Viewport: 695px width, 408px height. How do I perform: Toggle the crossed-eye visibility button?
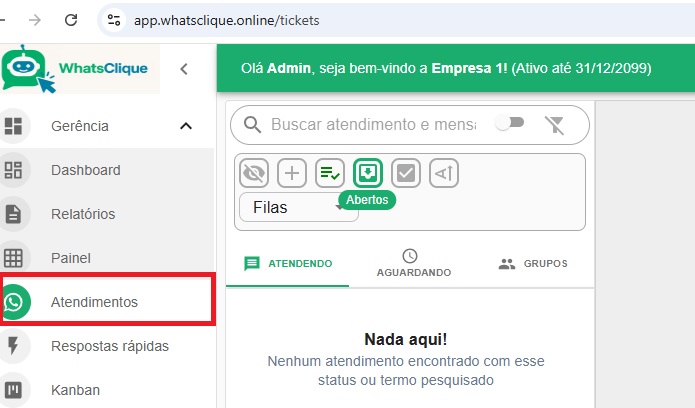click(x=254, y=173)
